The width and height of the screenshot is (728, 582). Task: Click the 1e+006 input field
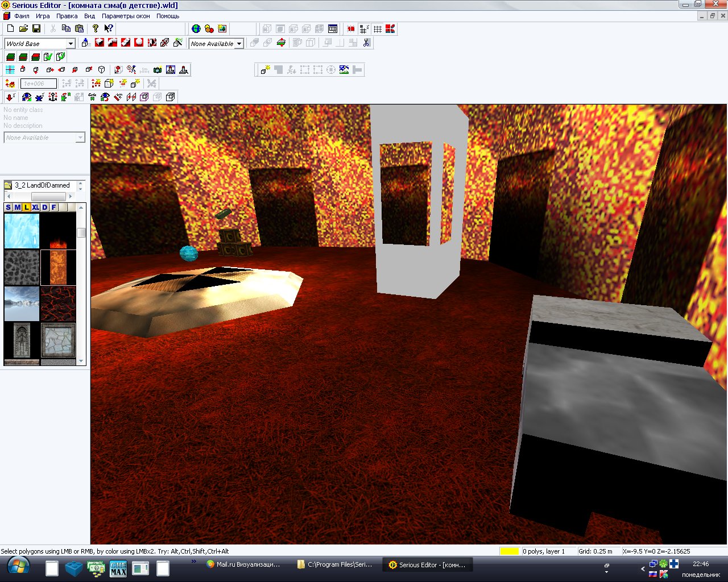39,84
